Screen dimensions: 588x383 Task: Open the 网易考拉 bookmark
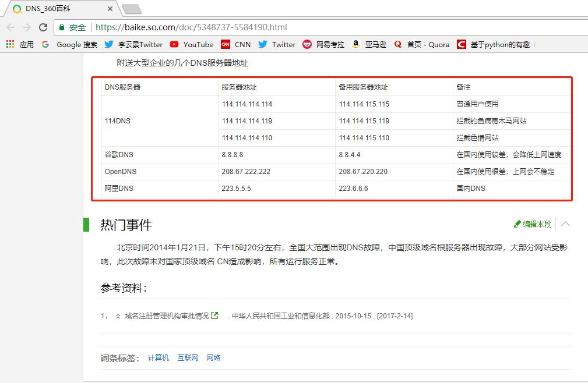tap(323, 45)
